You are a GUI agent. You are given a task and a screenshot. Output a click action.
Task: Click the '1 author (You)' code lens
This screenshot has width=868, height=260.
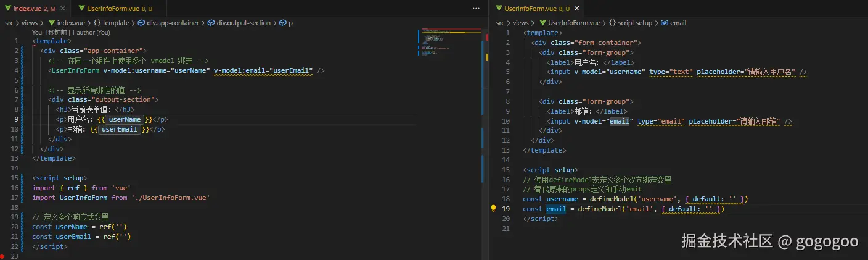[x=91, y=32]
